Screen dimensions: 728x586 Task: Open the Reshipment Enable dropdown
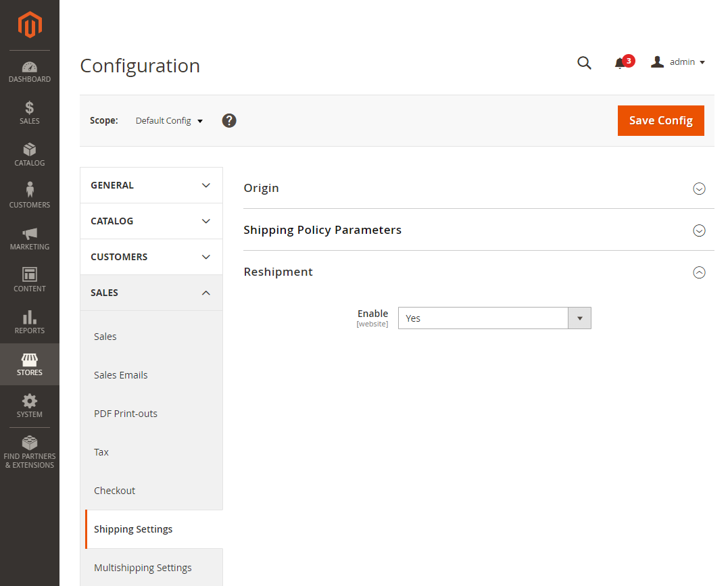(494, 318)
